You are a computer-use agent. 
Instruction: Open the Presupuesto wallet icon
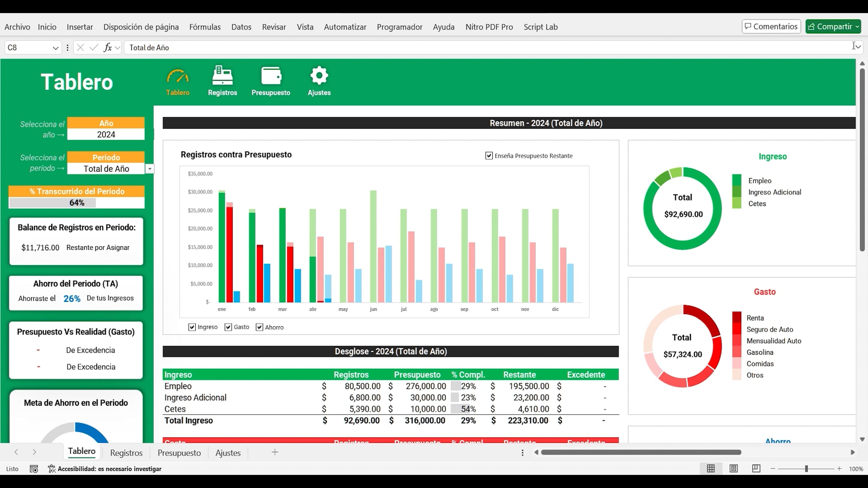click(271, 76)
